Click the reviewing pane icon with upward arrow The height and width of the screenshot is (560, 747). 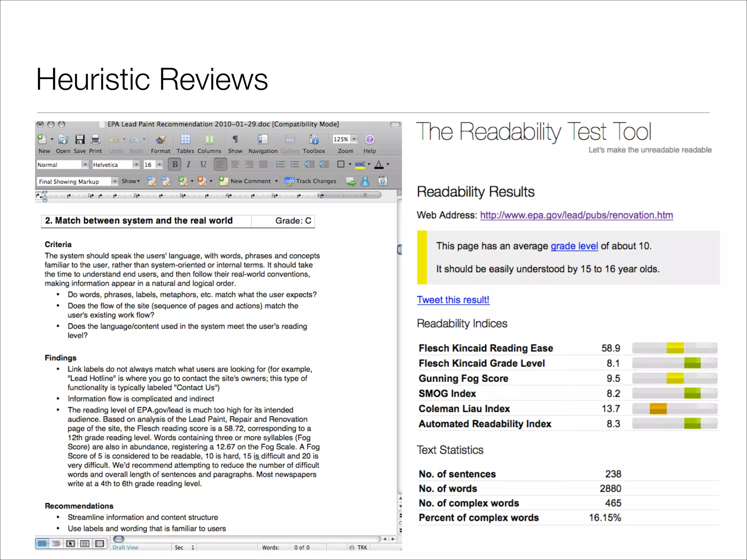point(383,181)
